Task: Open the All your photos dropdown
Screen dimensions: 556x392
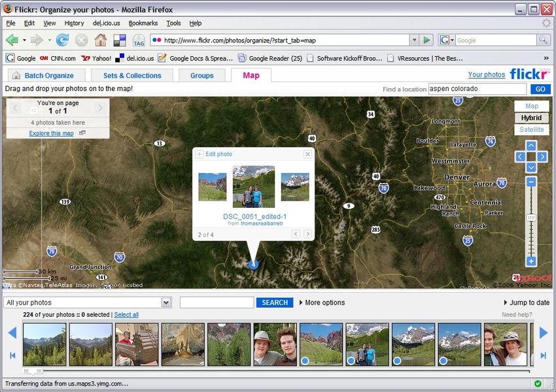Action: 166,302
